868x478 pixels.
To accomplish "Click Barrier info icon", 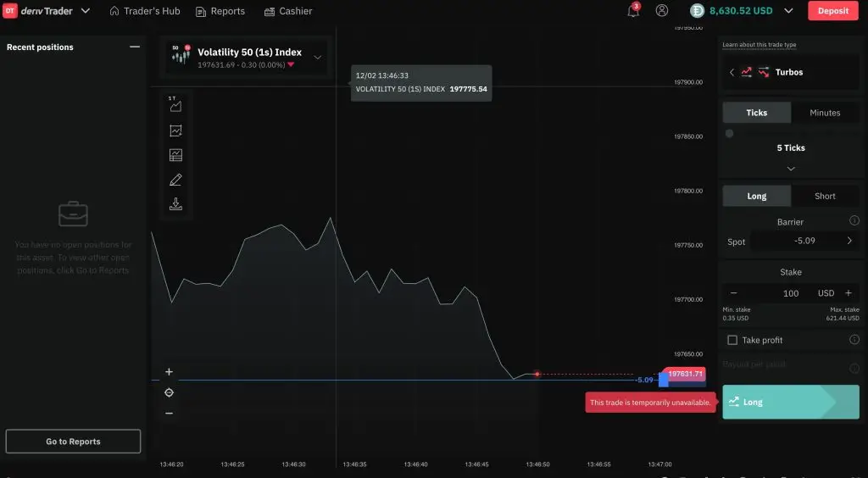I will [x=854, y=220].
